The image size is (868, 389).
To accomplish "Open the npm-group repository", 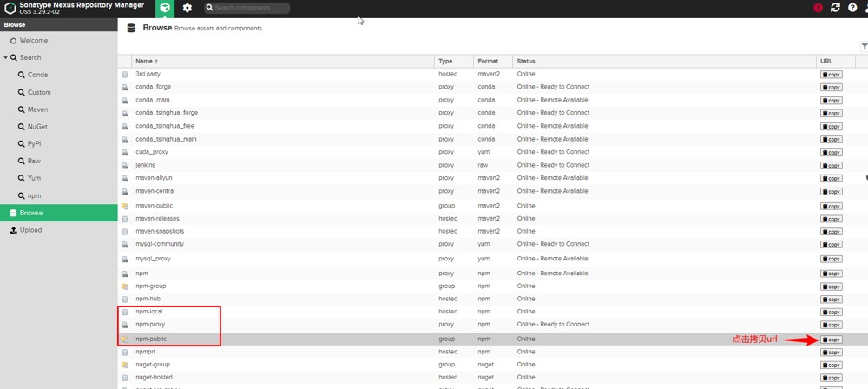I will (150, 286).
